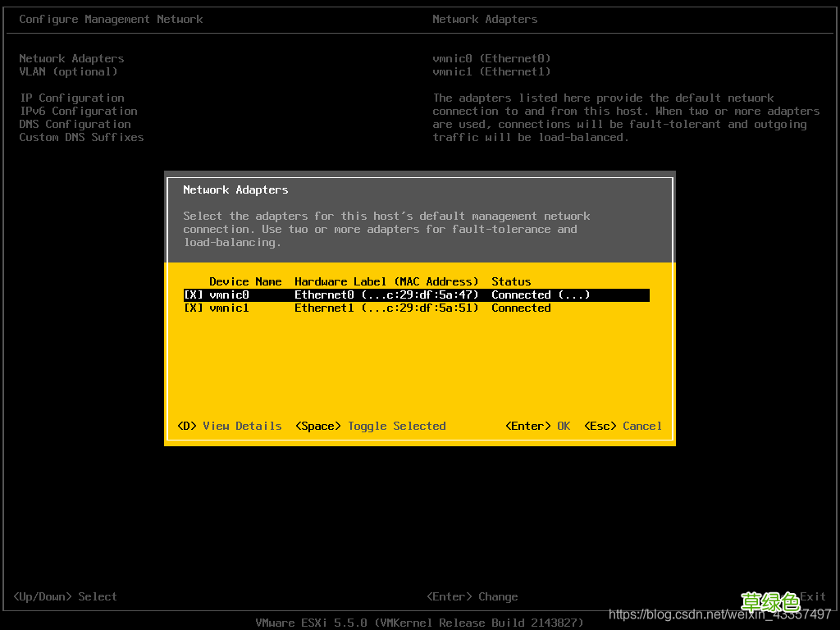
Task: Click Ethernet1 MAC ending 5a:51
Action: [386, 308]
